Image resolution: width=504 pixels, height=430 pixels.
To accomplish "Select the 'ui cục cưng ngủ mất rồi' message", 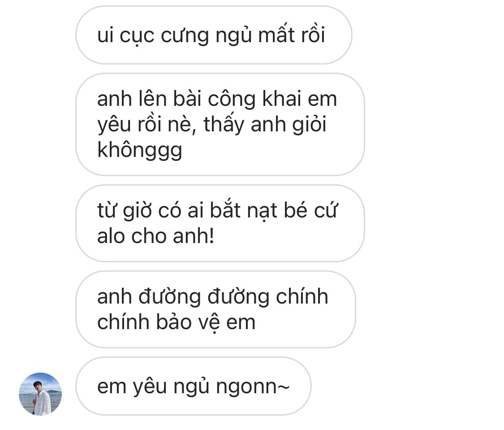I will (x=214, y=35).
